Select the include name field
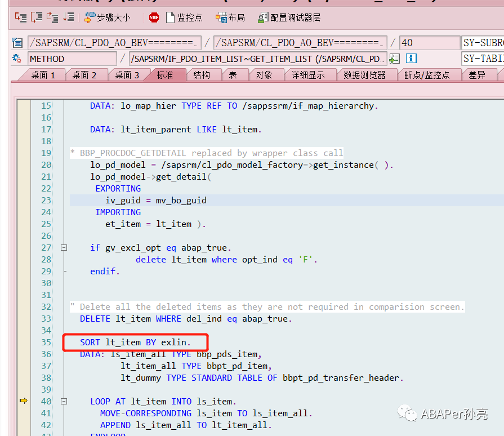 300,43
